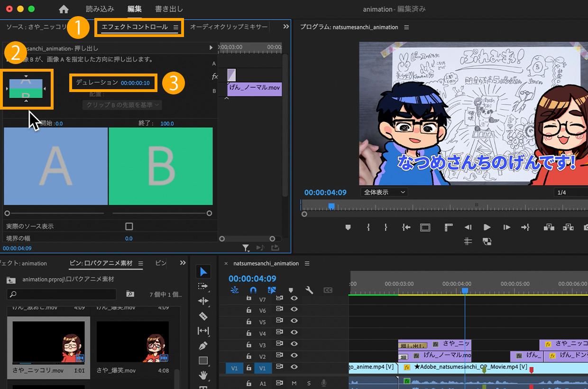Select the Pen tool
The image size is (588, 389).
(203, 346)
